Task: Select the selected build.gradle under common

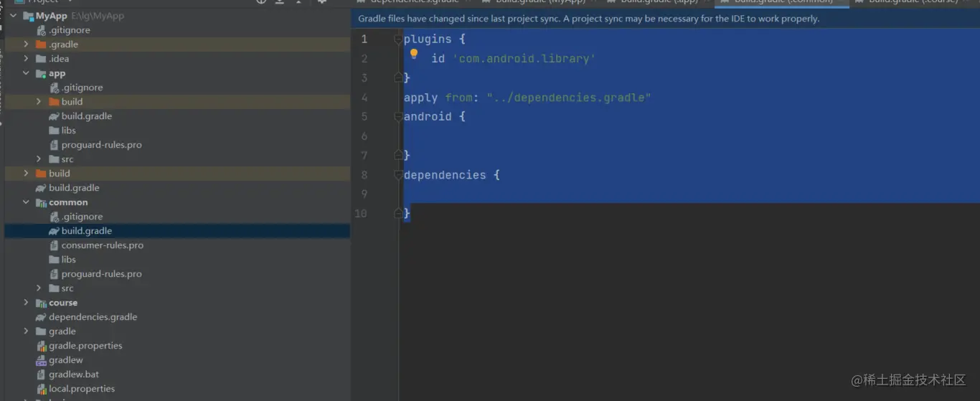Action: (177, 231)
